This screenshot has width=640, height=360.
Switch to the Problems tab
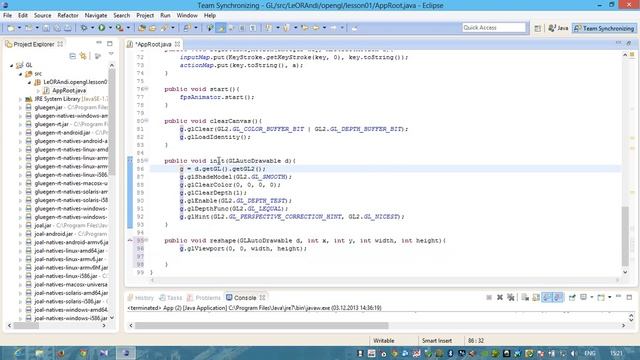[x=204, y=298]
